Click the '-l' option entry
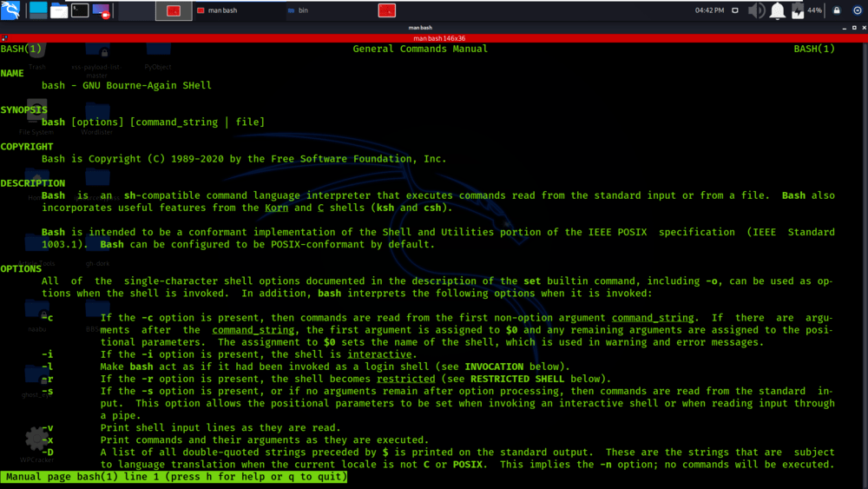Screen dimensions: 868x489 48,367
